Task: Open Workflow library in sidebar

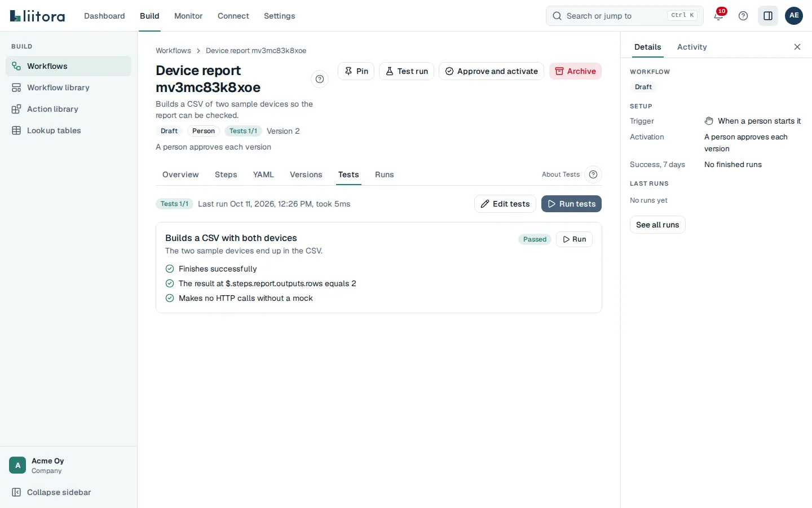Action: click(x=68, y=87)
